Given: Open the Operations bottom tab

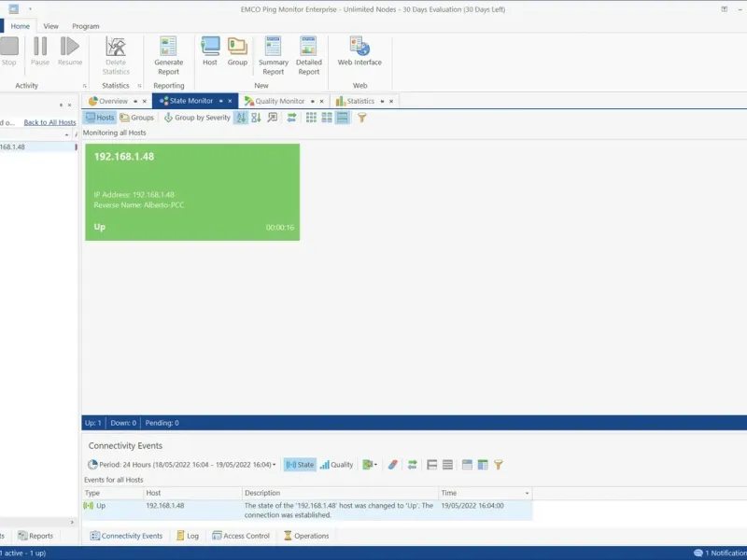Looking at the screenshot, I should [x=306, y=536].
